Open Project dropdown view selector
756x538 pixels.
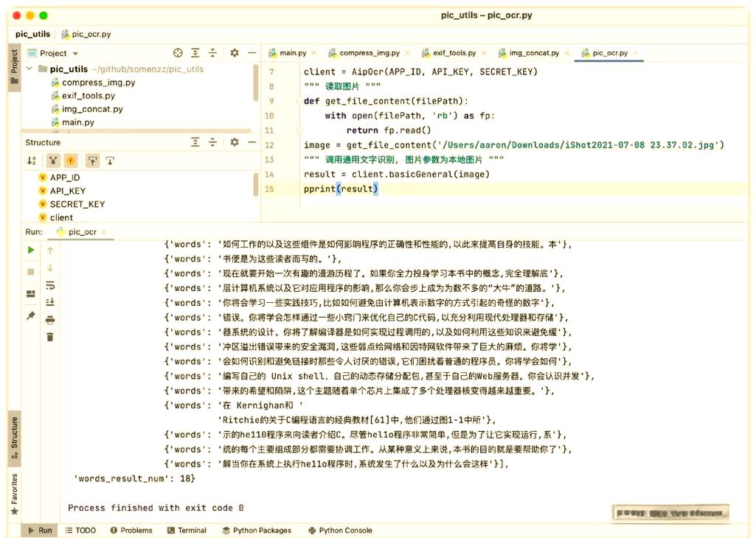52,53
